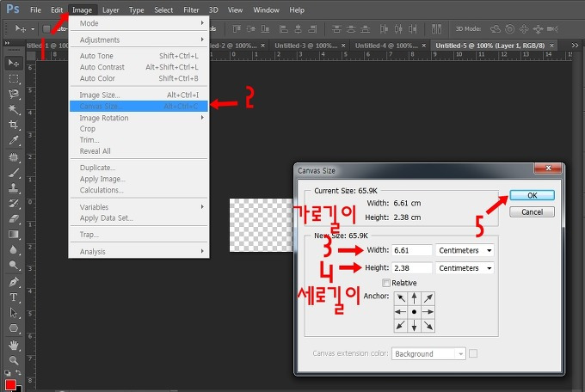Choose Auto Tone from the Image menu
Image resolution: width=585 pixels, height=392 pixels.
pos(139,56)
